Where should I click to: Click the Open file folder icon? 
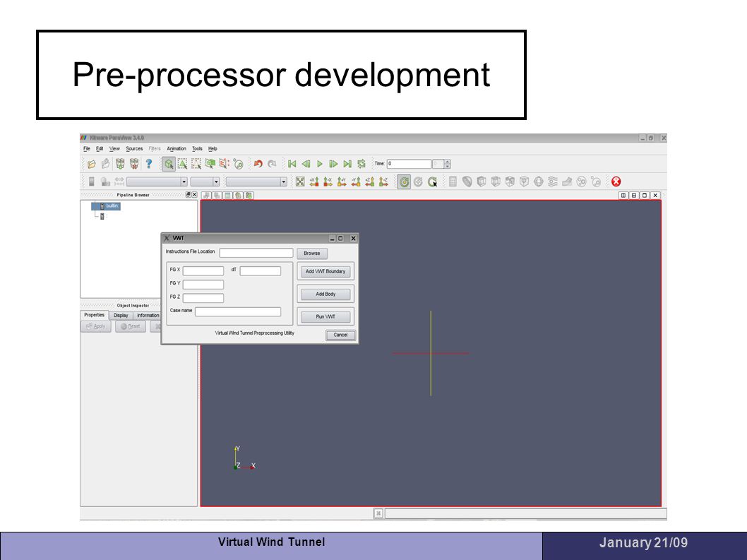point(92,164)
